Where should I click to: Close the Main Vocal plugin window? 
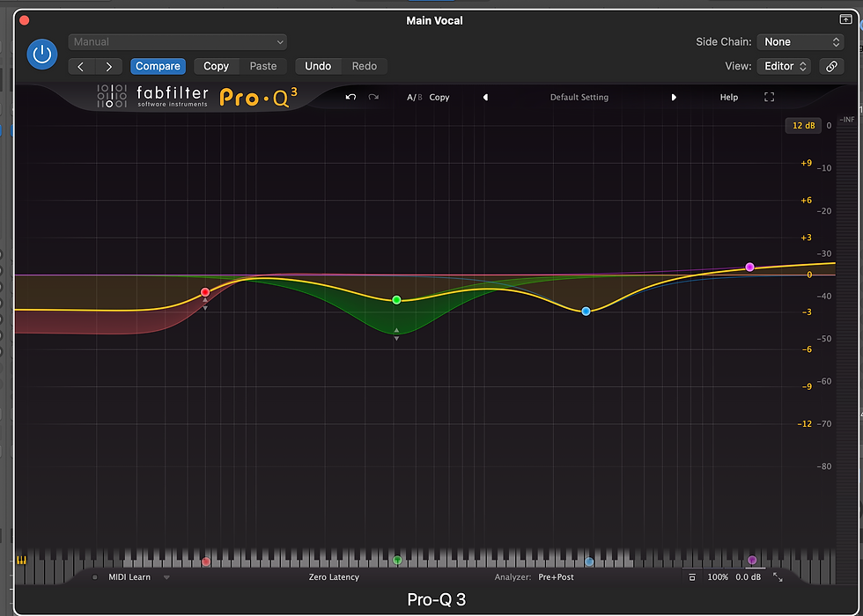25,20
